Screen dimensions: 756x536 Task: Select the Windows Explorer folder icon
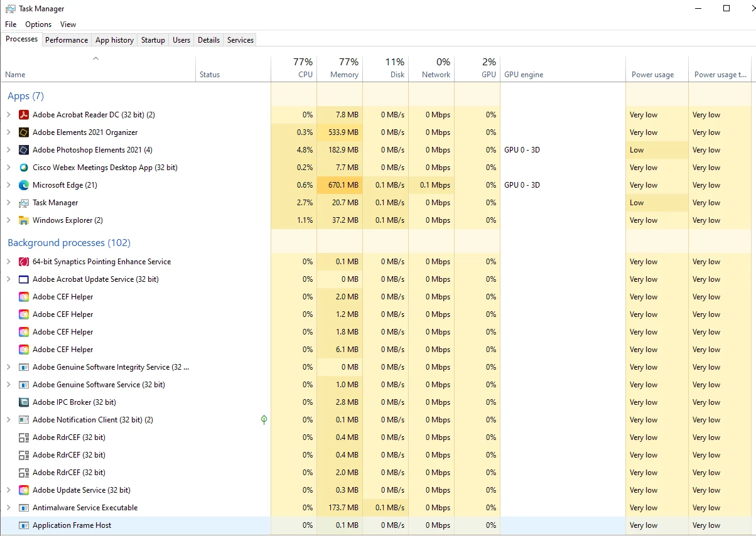click(x=24, y=220)
